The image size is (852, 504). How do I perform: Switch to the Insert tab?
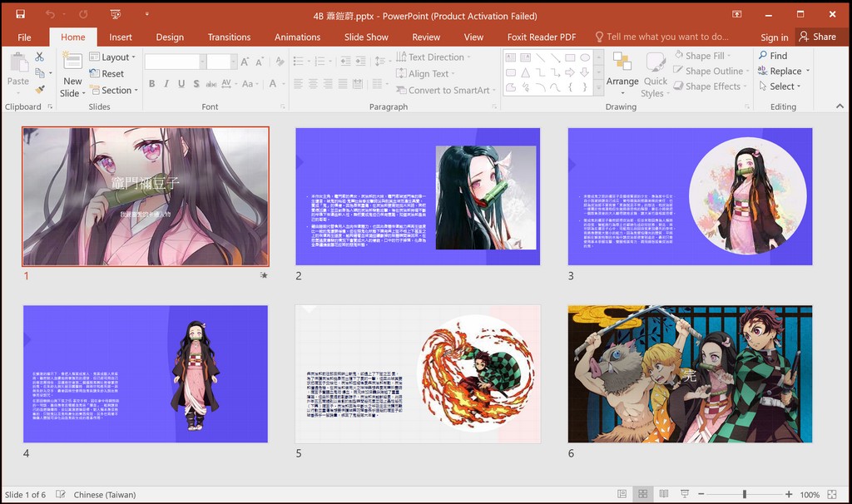(121, 37)
